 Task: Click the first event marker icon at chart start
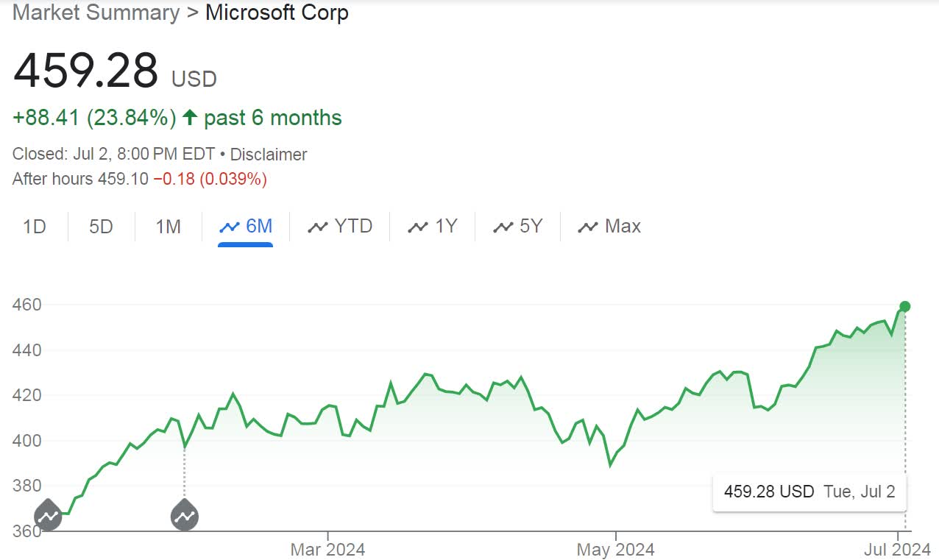coord(49,514)
